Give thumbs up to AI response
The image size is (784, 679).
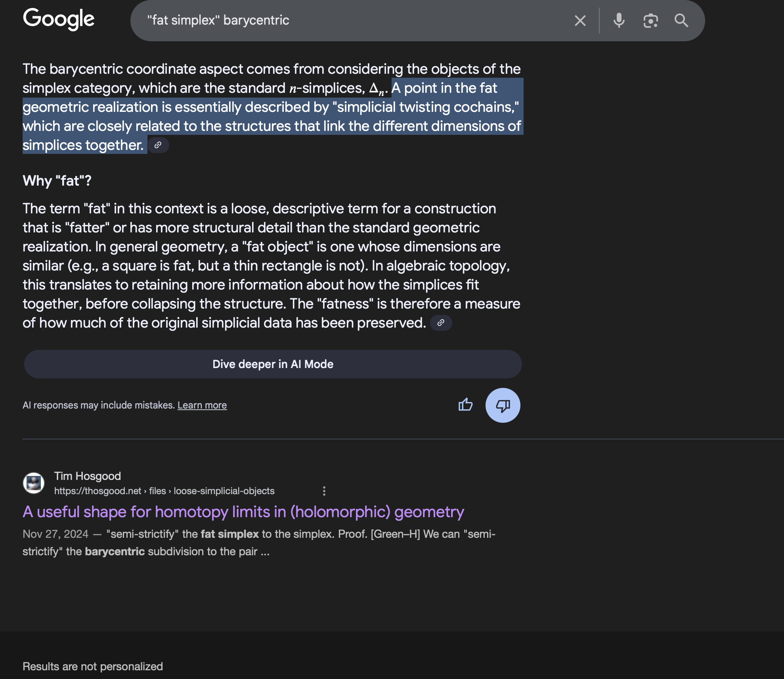[465, 405]
